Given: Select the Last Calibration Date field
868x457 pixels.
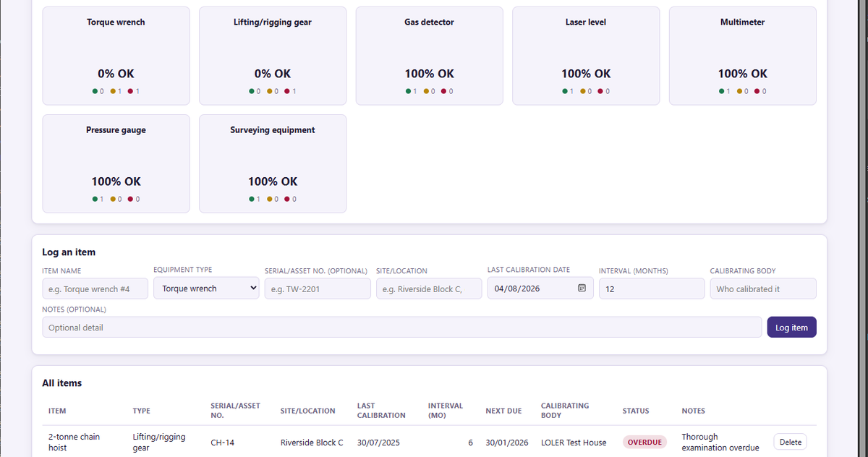Looking at the screenshot, I should click(540, 289).
